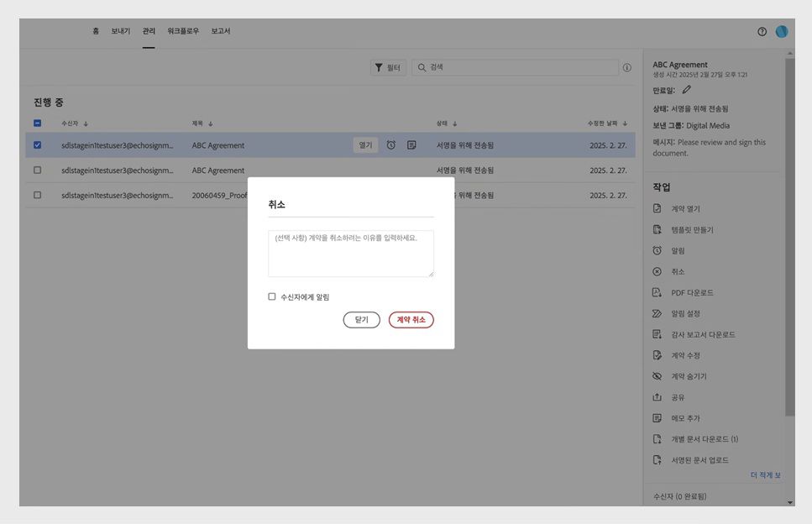The height and width of the screenshot is (524, 812).
Task: Click 계약 수정 icon
Action: (x=657, y=355)
